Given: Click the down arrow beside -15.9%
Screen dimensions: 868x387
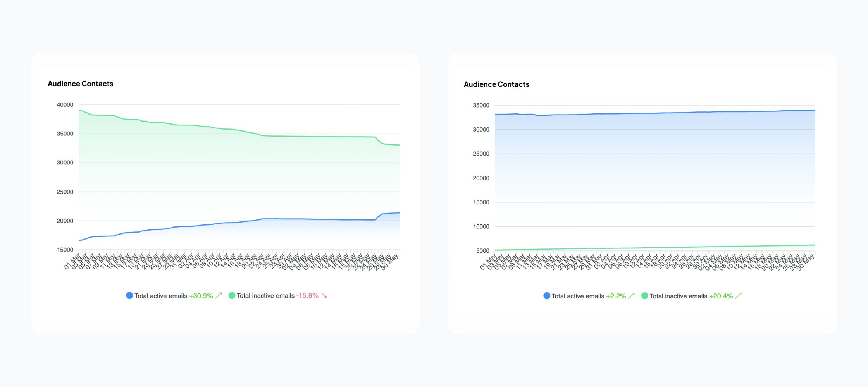Looking at the screenshot, I should (324, 296).
